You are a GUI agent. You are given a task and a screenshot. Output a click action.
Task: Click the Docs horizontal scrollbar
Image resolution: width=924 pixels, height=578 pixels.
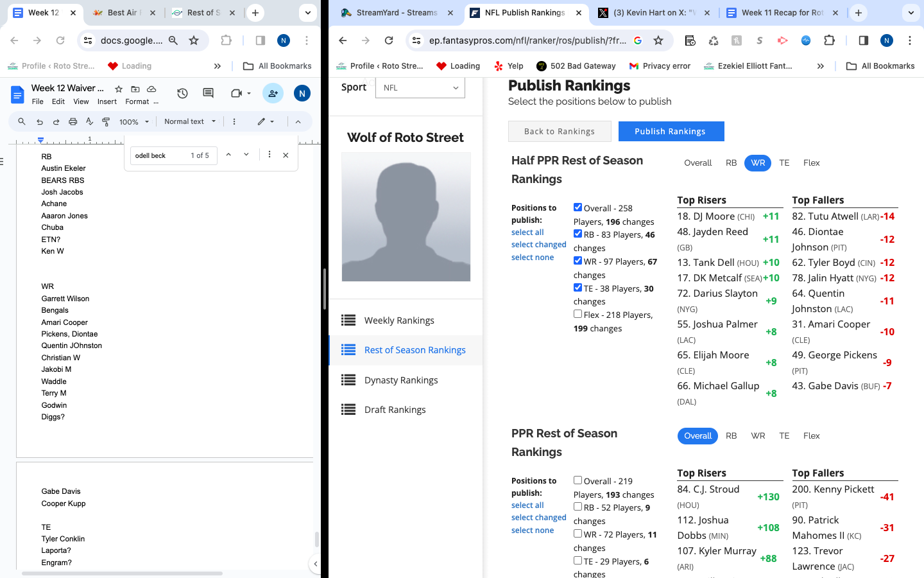click(x=122, y=573)
